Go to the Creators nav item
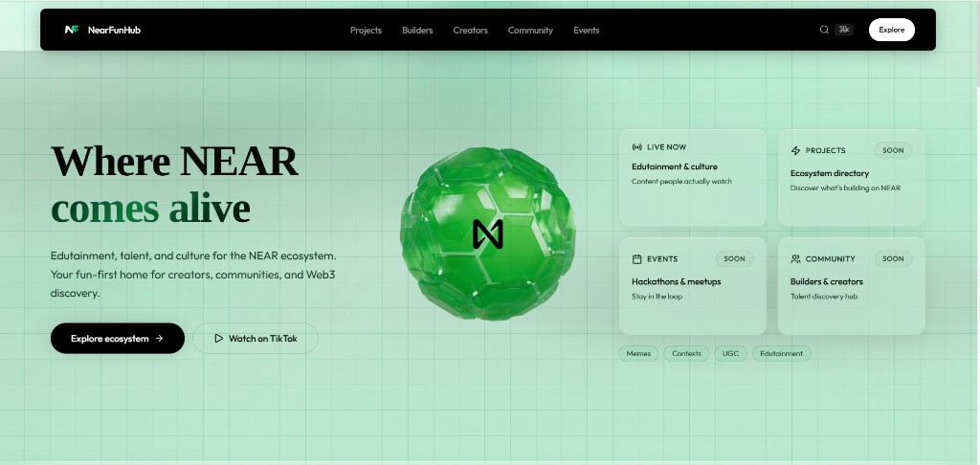Screen dimensions: 980x465 [x=470, y=30]
